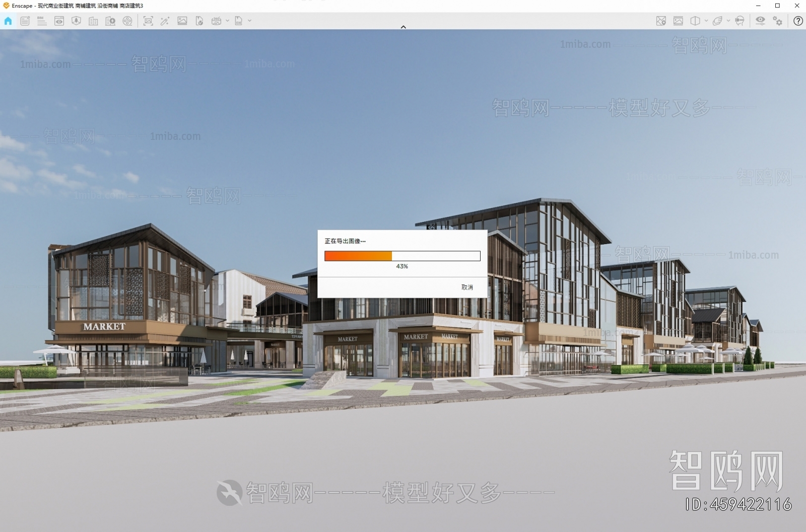The height and width of the screenshot is (532, 806).
Task: Open the general settings gears icon
Action: [x=778, y=21]
